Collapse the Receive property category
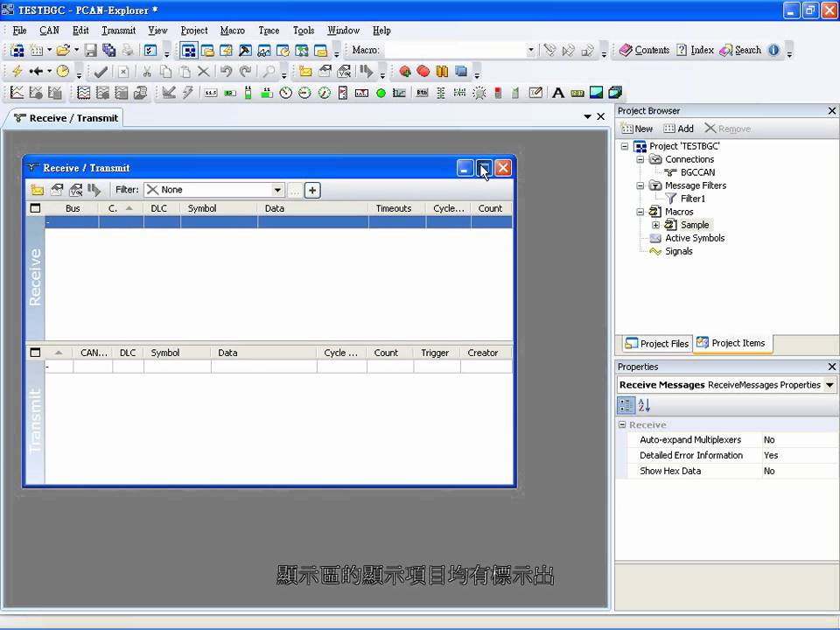This screenshot has height=630, width=840. coord(622,425)
